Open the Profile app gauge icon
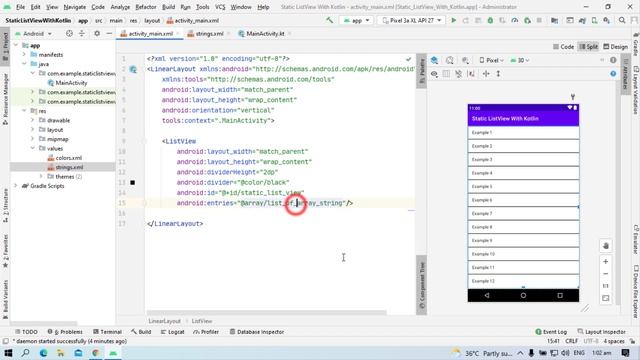This screenshot has width=640, height=360. 515,20
